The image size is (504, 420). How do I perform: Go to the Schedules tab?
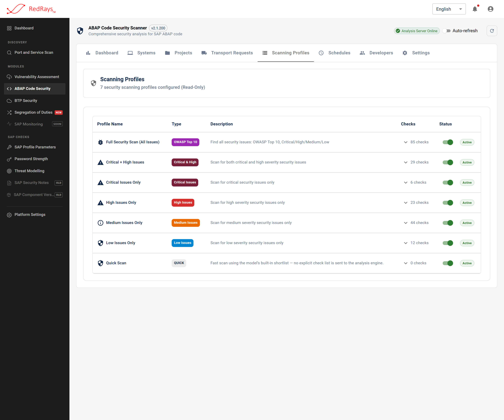334,53
